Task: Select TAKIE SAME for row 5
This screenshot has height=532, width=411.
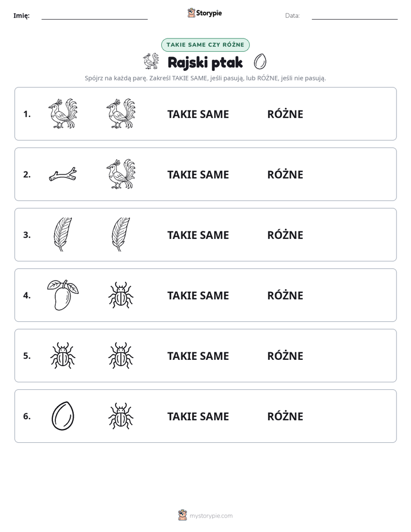Action: point(198,356)
